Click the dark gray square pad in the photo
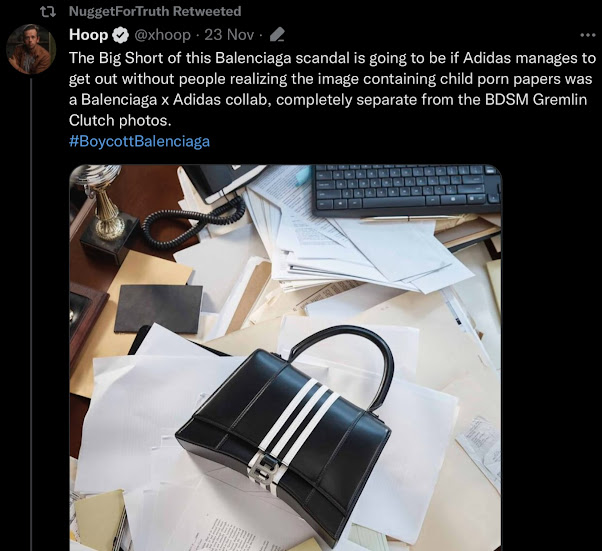The width and height of the screenshot is (602, 551). point(158,309)
